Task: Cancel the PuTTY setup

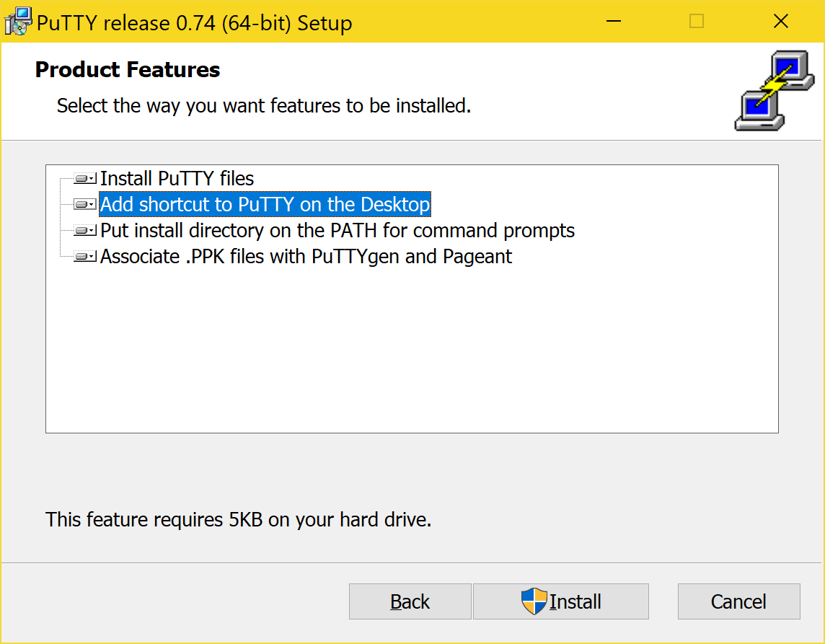Action: tap(738, 601)
